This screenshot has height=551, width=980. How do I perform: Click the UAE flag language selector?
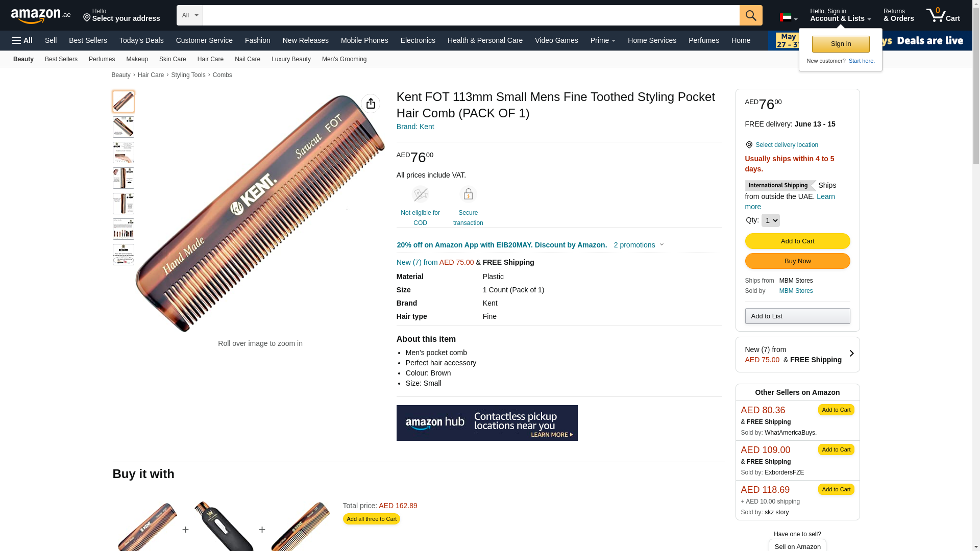point(789,18)
